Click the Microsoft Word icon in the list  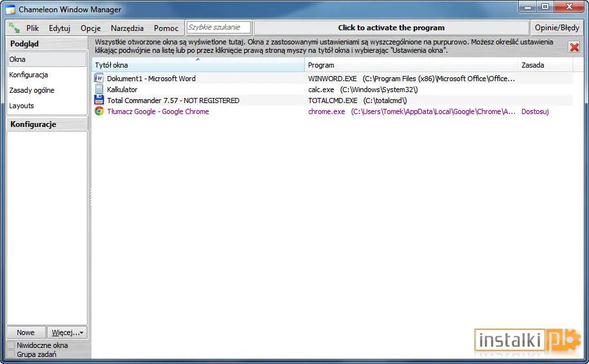[99, 78]
